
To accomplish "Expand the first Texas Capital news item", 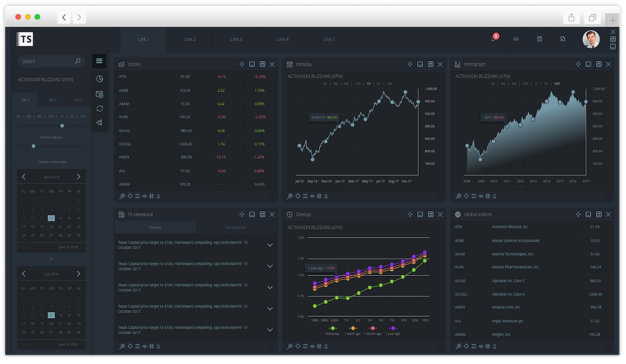I will coord(270,245).
